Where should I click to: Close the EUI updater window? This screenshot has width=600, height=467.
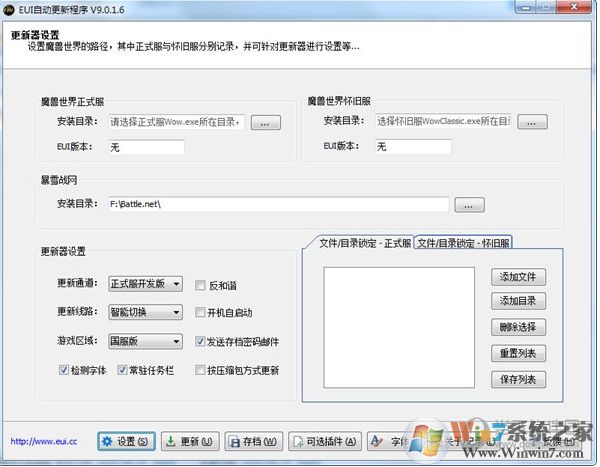(574, 7)
